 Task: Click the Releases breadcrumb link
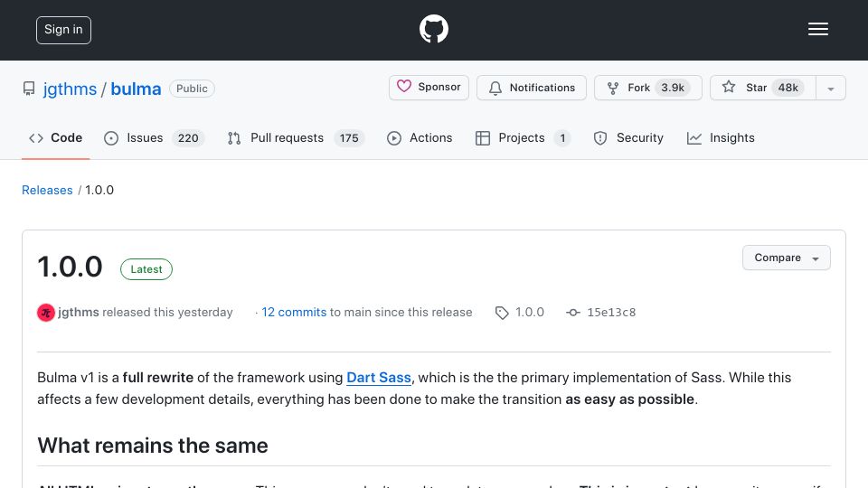47,190
